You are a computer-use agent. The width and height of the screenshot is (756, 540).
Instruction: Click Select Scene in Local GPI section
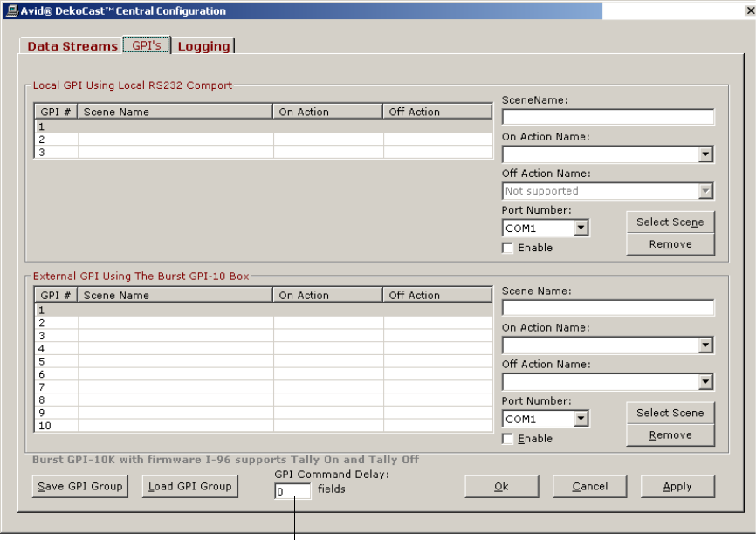(670, 222)
